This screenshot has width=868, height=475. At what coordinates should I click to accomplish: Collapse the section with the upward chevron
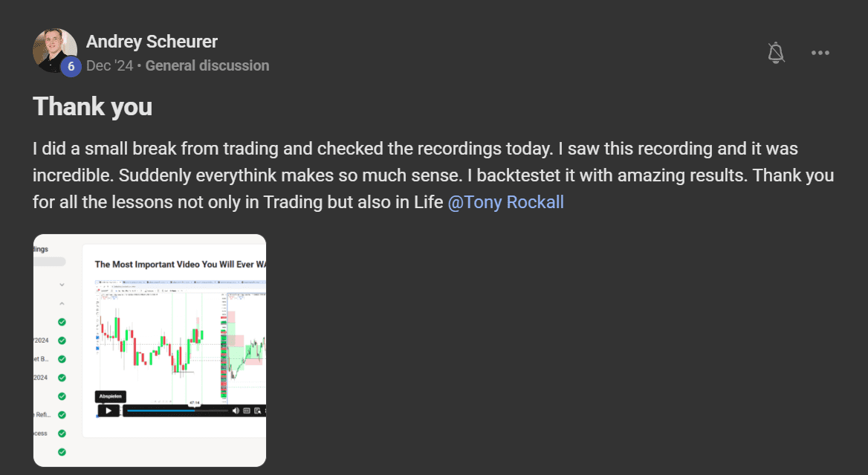point(62,303)
